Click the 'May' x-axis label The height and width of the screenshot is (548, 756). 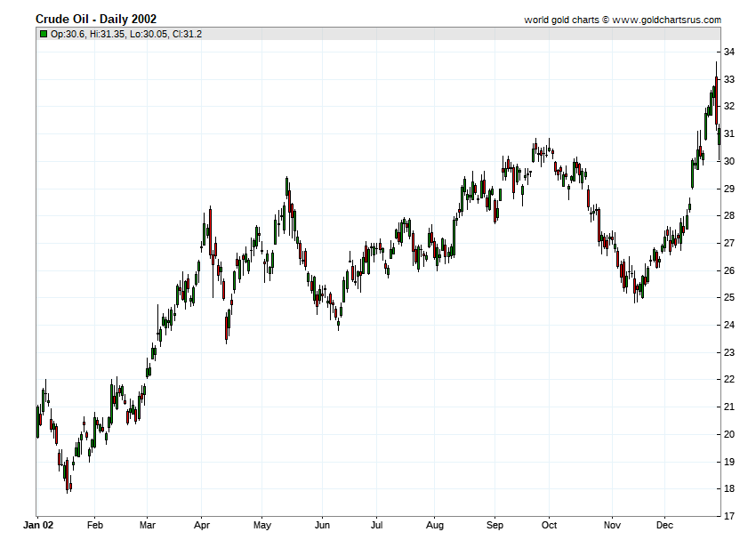point(261,525)
